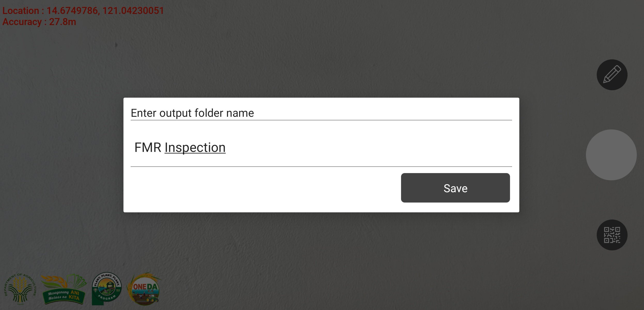Save the output folder name
Screen dimensions: 644x310
point(455,188)
